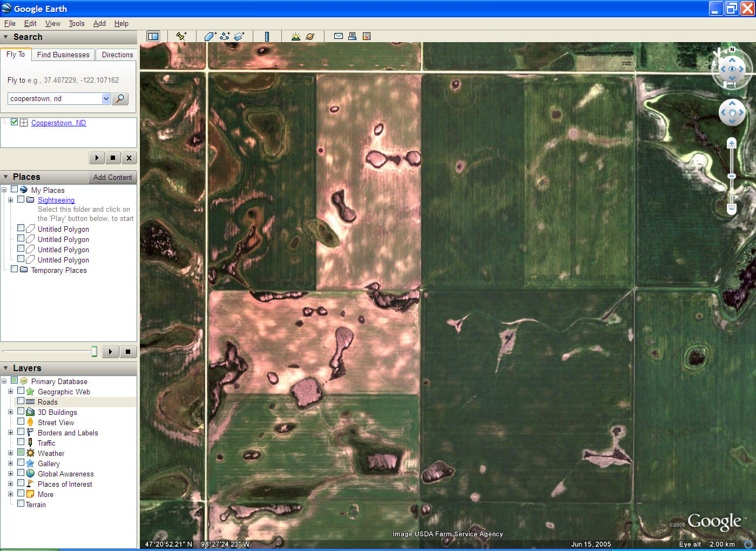Image resolution: width=756 pixels, height=551 pixels.
Task: Run search with magnifying glass button
Action: [x=120, y=98]
